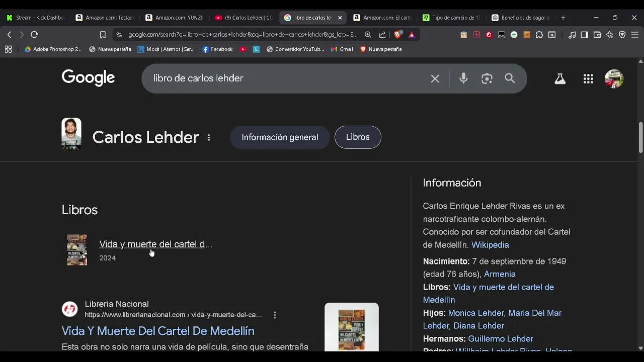Share this page via the share icon
This screenshot has height=362, width=644.
click(382, 35)
